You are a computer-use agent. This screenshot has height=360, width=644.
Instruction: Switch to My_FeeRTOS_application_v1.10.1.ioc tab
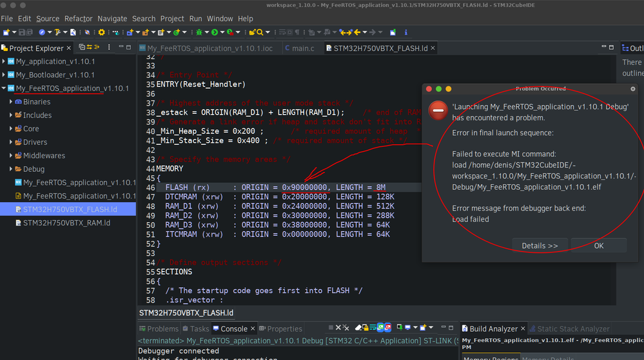pyautogui.click(x=206, y=48)
